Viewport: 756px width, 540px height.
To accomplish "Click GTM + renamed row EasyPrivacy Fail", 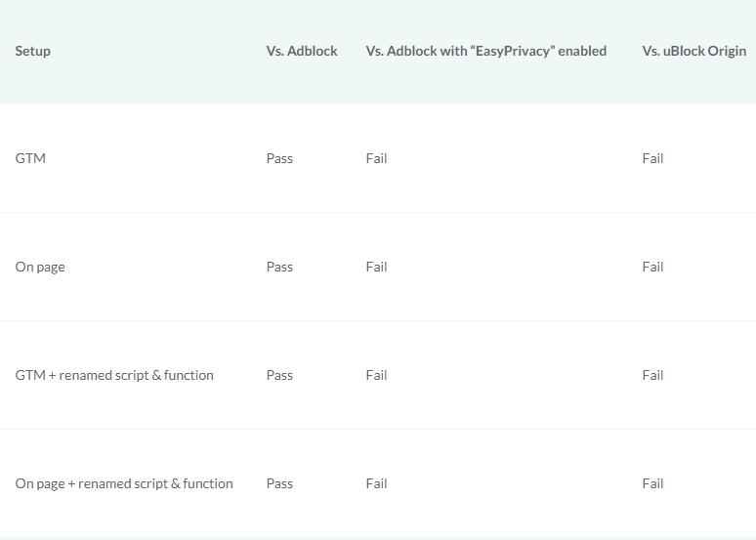I will [377, 375].
